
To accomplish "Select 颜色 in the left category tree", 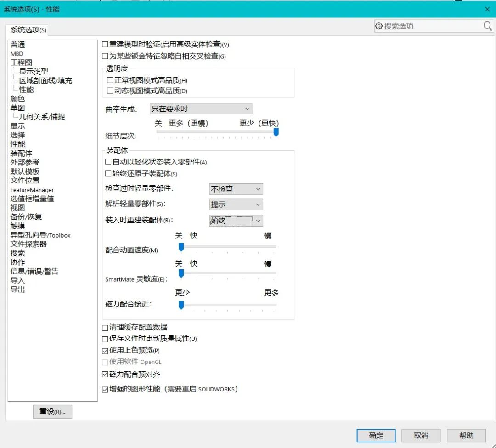I will click(x=18, y=99).
